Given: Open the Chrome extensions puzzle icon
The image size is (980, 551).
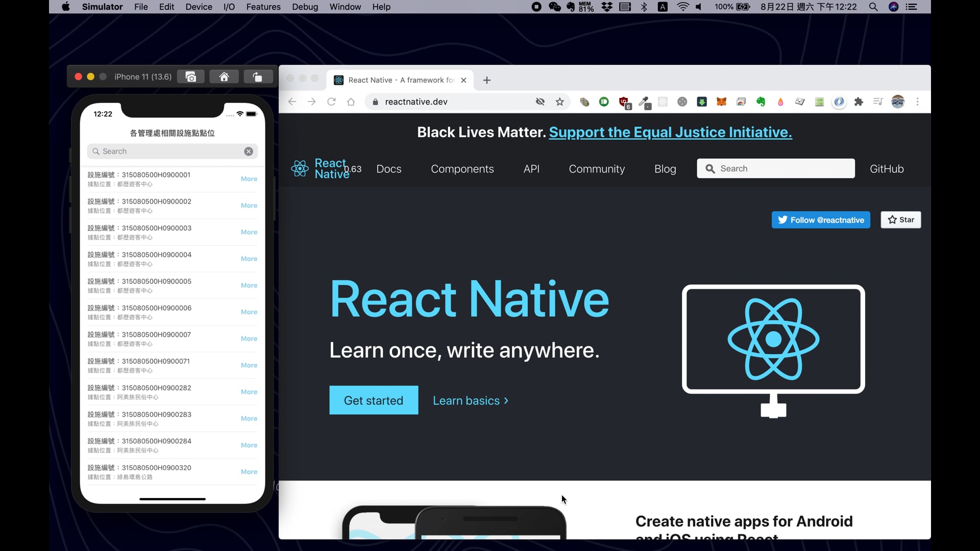Looking at the screenshot, I should [x=859, y=102].
